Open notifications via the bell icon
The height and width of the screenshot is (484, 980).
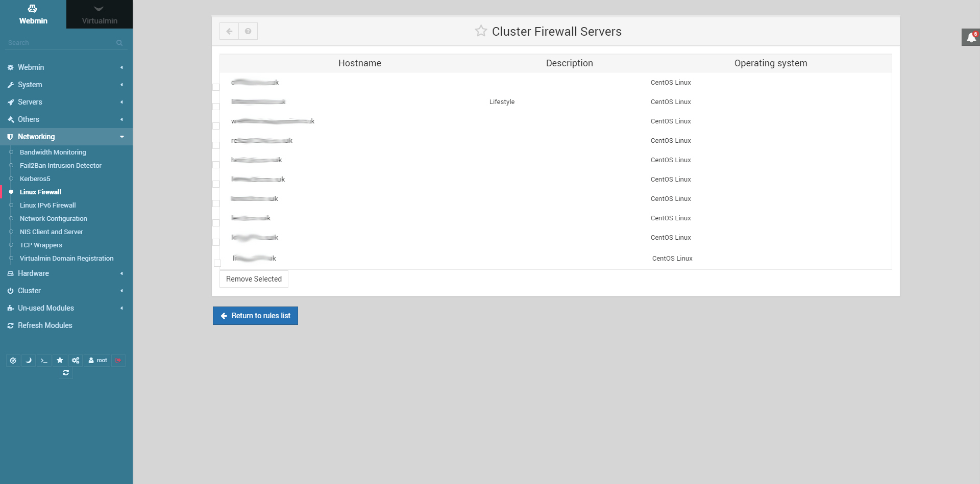tap(970, 37)
